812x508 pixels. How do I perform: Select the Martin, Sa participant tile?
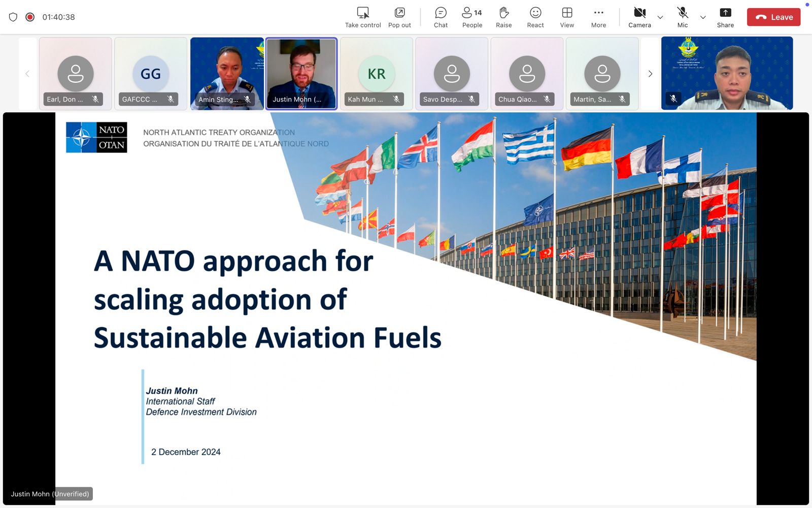(x=602, y=74)
